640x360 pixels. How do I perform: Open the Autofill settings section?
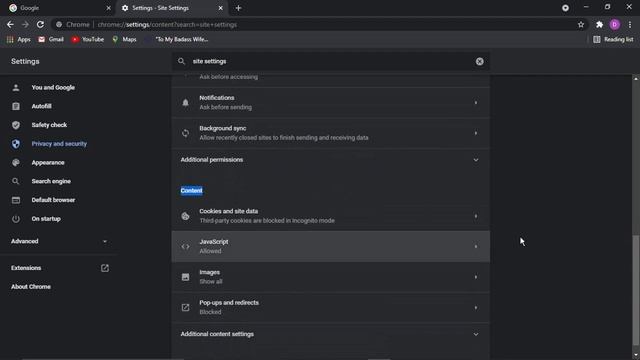[42, 106]
